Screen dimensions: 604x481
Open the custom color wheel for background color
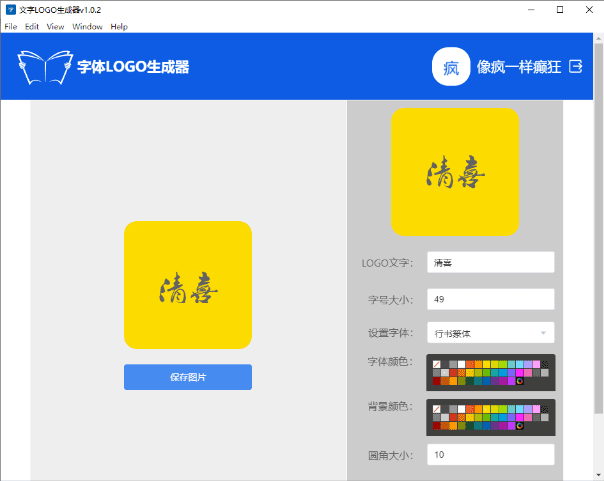[520, 426]
